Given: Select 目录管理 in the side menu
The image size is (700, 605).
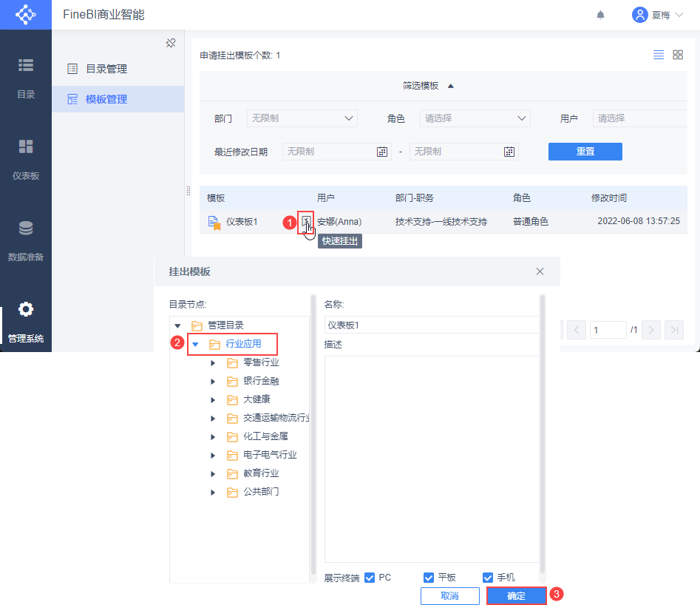Looking at the screenshot, I should (118, 69).
